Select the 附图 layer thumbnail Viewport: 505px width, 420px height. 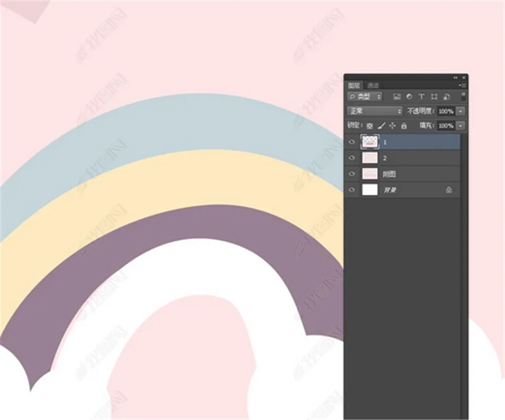pyautogui.click(x=370, y=174)
